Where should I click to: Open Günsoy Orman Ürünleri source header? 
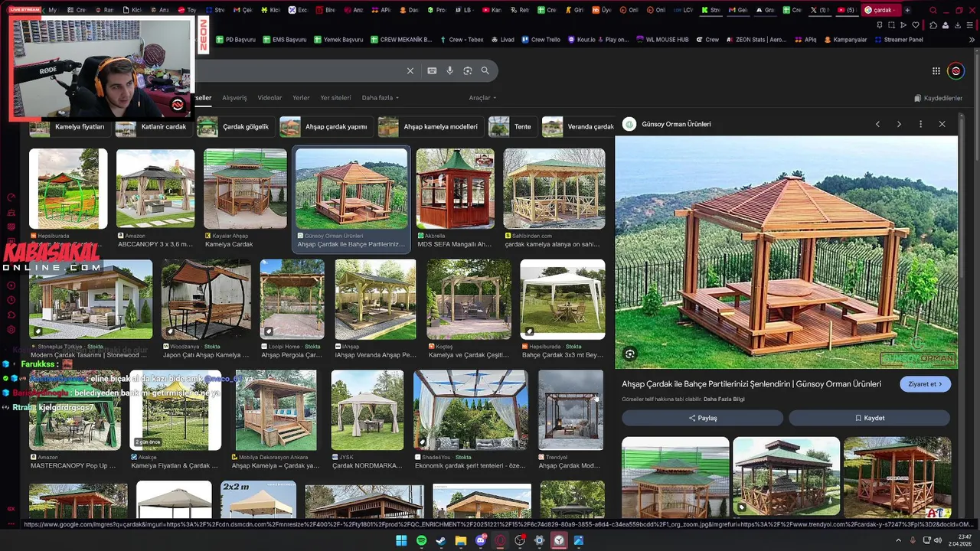(x=667, y=124)
